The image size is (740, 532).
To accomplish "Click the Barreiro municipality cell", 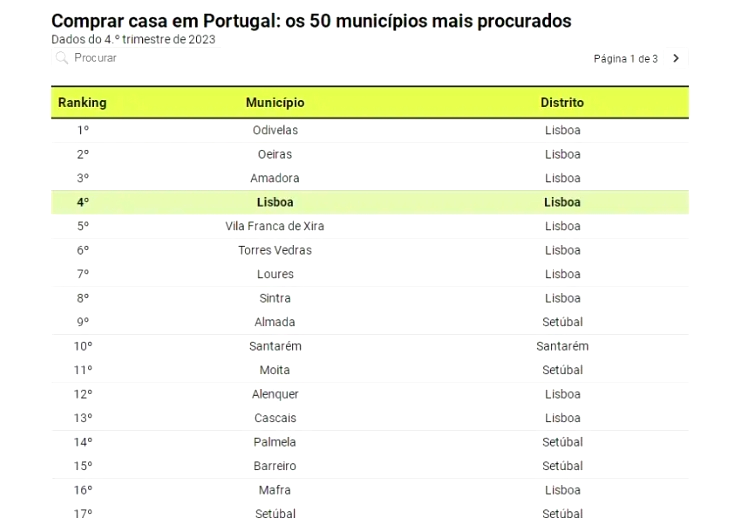I will [x=275, y=466].
